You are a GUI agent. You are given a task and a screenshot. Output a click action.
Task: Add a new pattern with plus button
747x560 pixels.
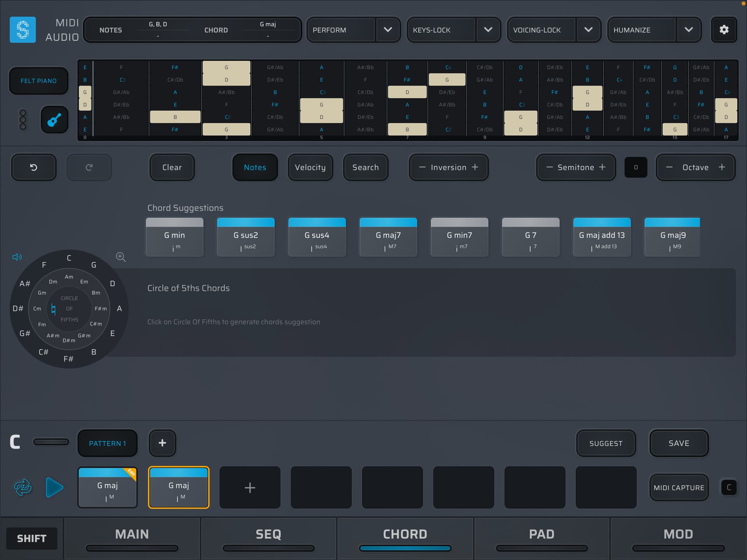162,443
